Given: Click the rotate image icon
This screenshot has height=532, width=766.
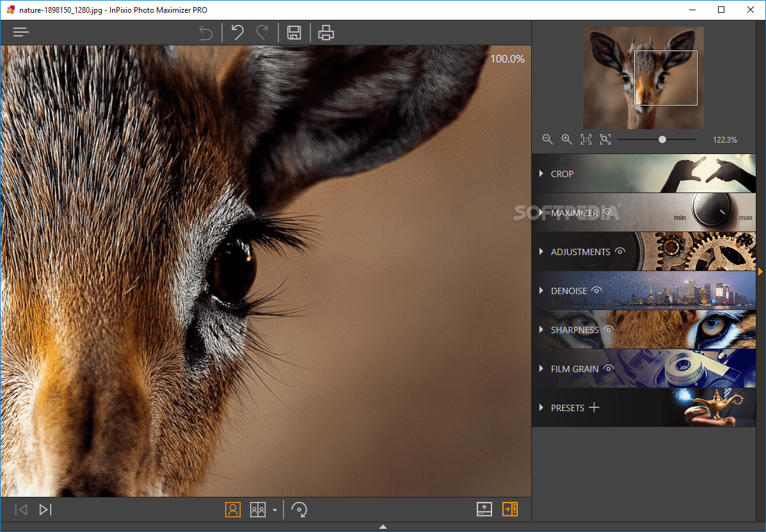Looking at the screenshot, I should [x=299, y=509].
